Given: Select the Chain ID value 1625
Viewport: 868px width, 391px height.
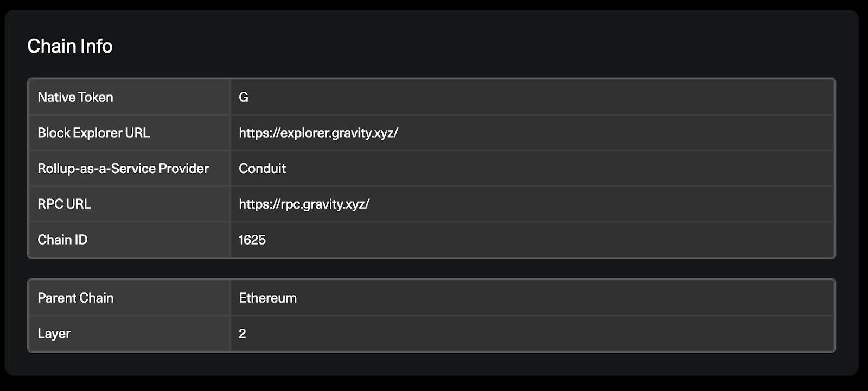Looking at the screenshot, I should 252,240.
